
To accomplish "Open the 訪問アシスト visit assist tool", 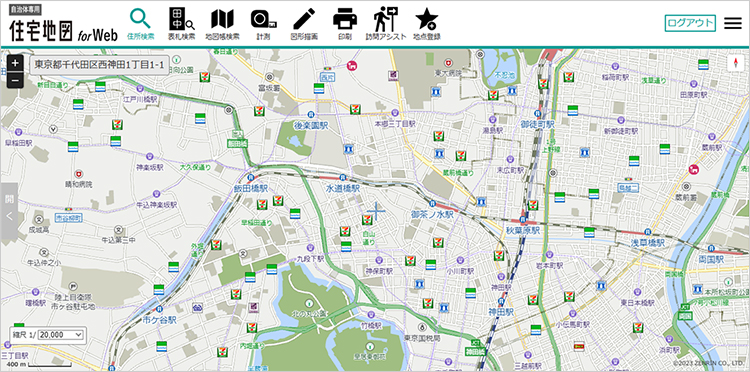I will tap(386, 24).
